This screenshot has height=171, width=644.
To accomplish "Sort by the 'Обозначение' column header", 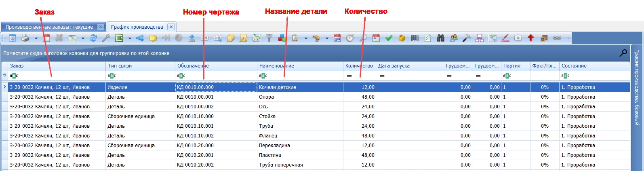I will [x=216, y=66].
